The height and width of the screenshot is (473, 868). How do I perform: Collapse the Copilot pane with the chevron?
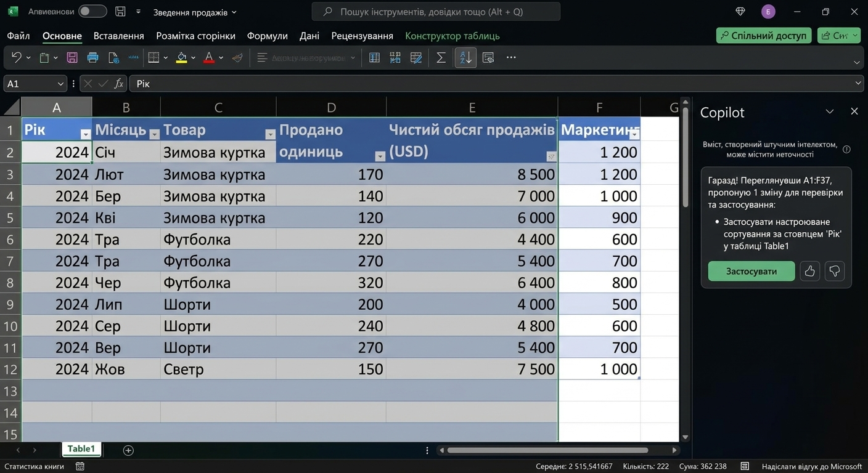[830, 111]
